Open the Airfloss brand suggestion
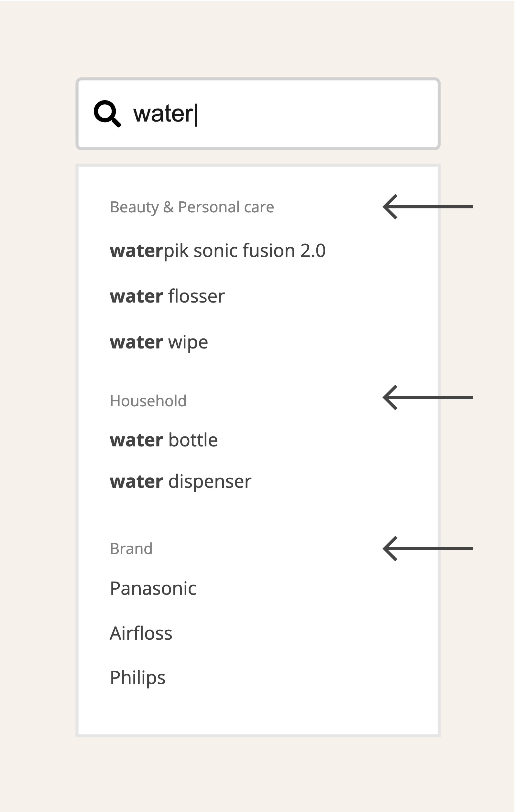The height and width of the screenshot is (812, 515). [141, 633]
